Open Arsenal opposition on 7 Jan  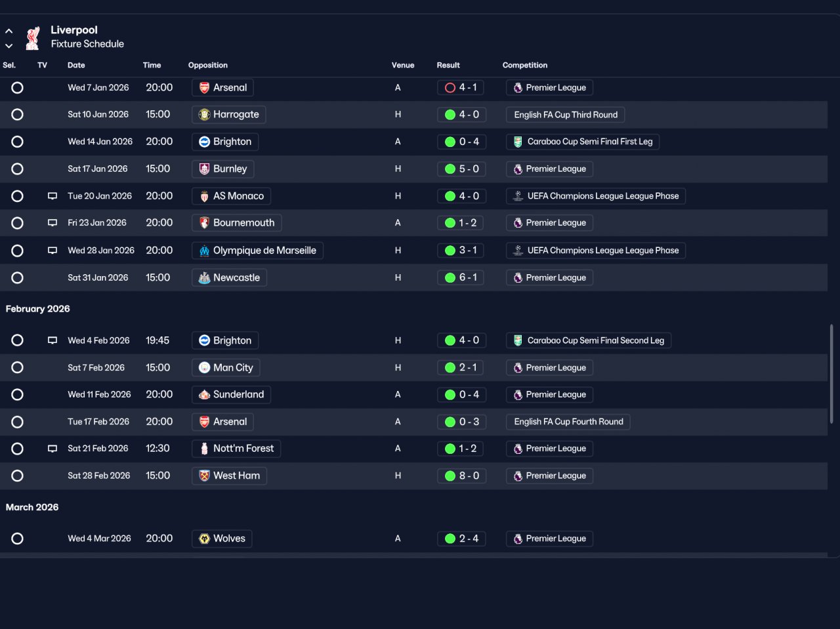coord(222,87)
